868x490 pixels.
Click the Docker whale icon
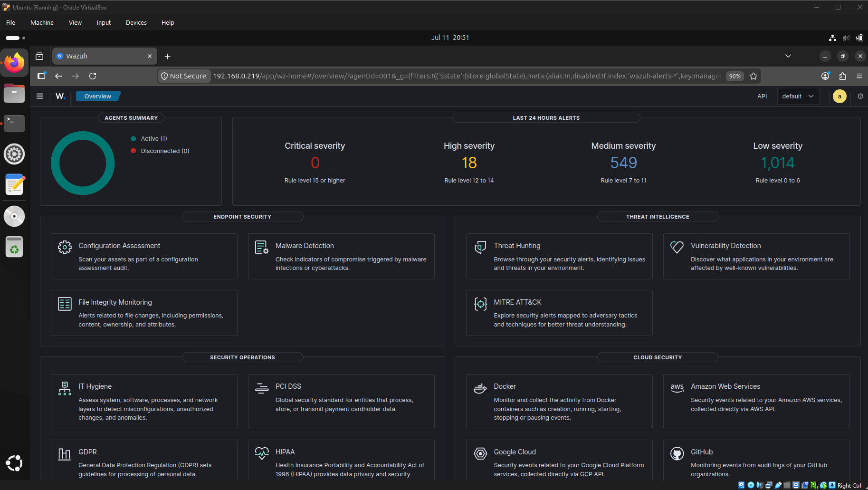[x=480, y=388]
